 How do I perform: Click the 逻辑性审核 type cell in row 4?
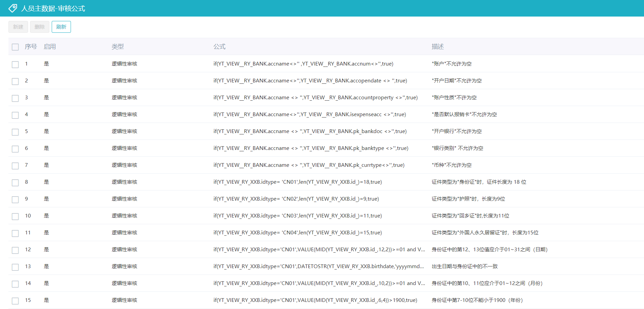coord(124,114)
